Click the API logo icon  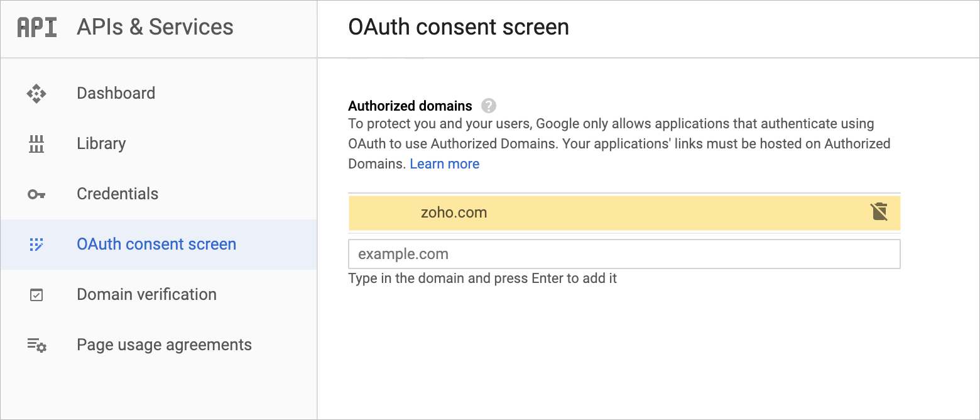(37, 28)
